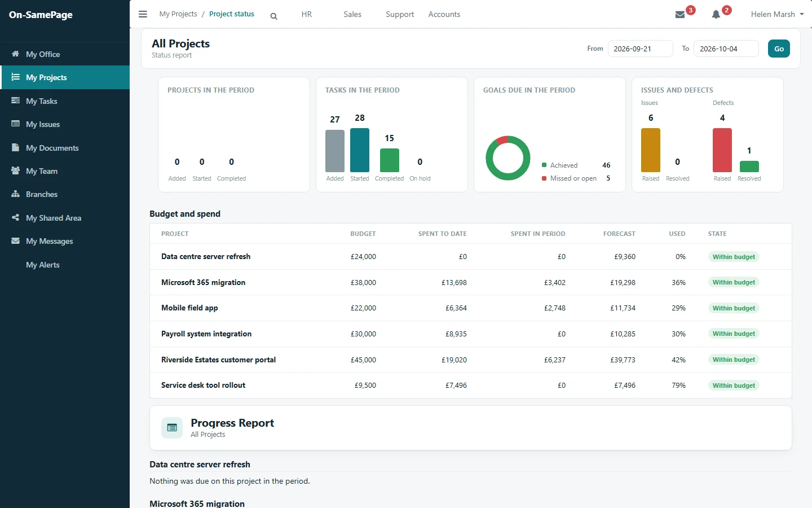The image size is (812, 508).
Task: Click Within budget badge for Mobile field app
Action: point(734,308)
